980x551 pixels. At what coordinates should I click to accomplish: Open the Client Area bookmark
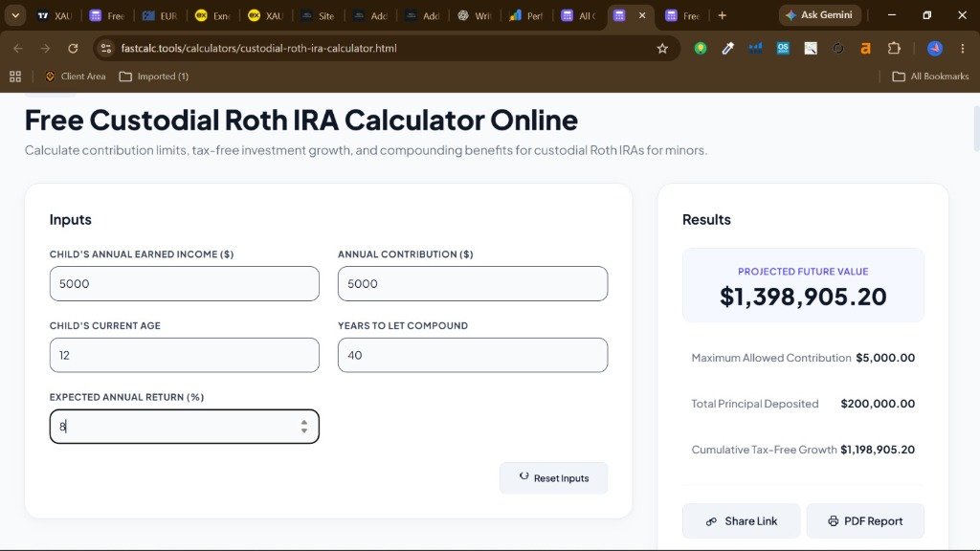coord(76,77)
